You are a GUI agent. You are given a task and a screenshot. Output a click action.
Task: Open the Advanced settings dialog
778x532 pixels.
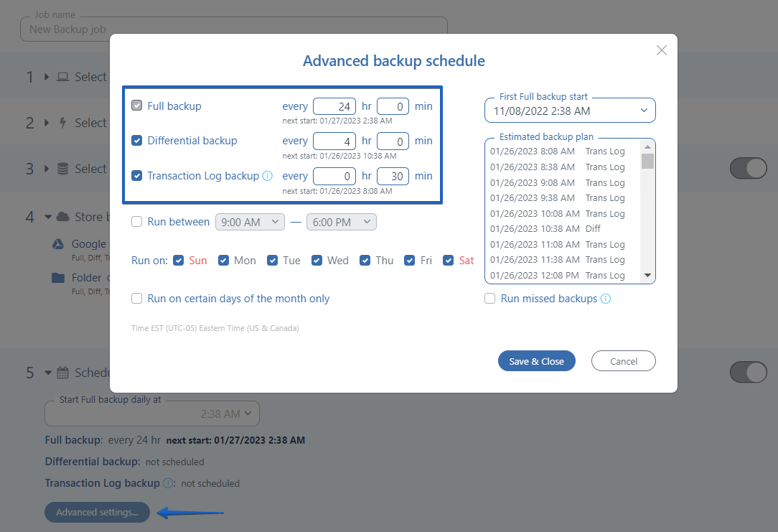click(97, 513)
